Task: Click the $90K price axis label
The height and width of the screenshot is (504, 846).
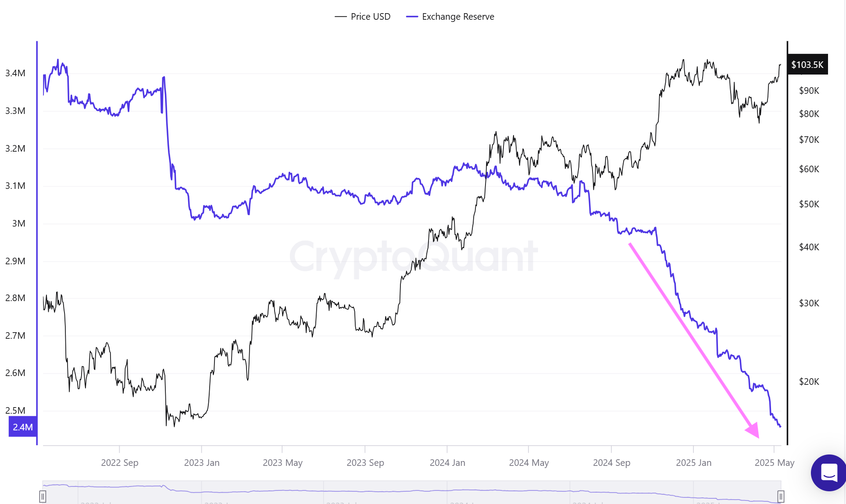Action: tap(809, 91)
